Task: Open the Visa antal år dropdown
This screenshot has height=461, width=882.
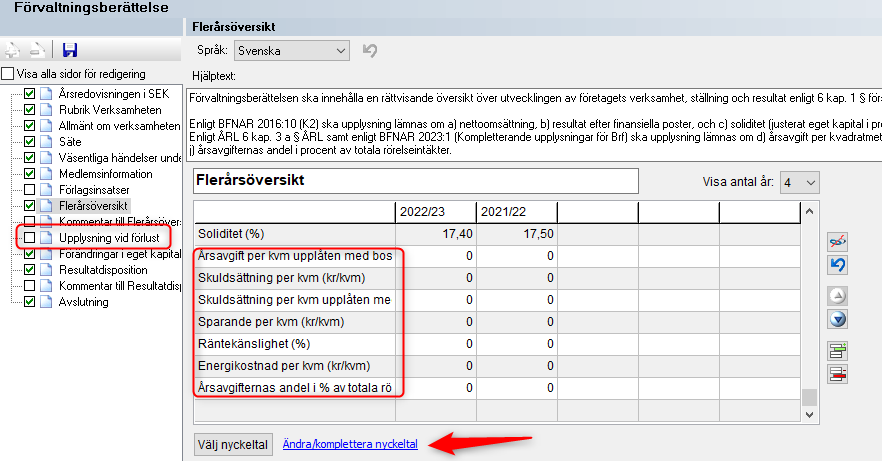Action: pos(799,183)
